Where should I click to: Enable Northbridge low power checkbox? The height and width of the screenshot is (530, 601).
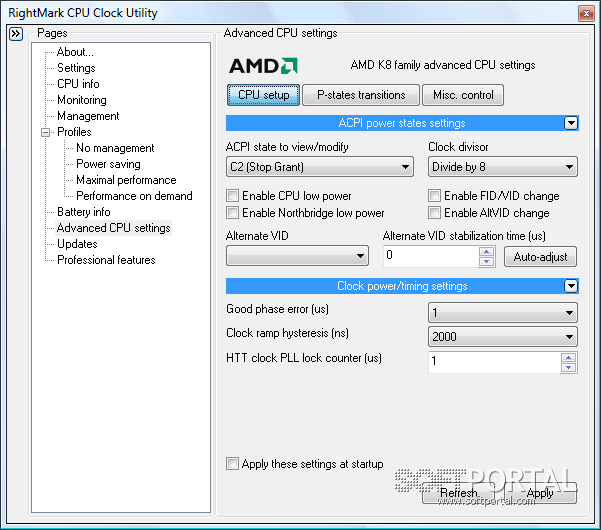[232, 212]
